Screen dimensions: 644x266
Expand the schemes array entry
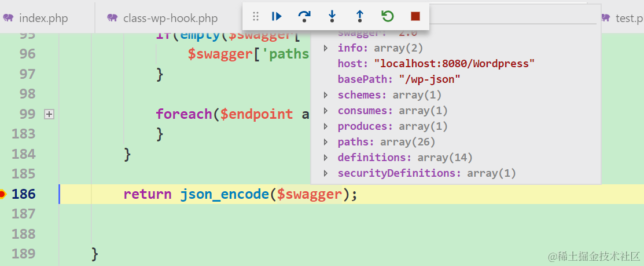pos(326,96)
